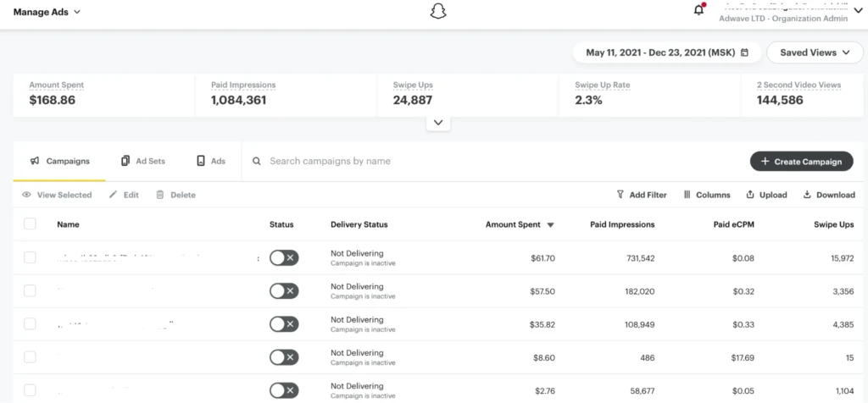Click the calendar icon in date range
Viewport: 868px width, 403px height.
pyautogui.click(x=744, y=52)
